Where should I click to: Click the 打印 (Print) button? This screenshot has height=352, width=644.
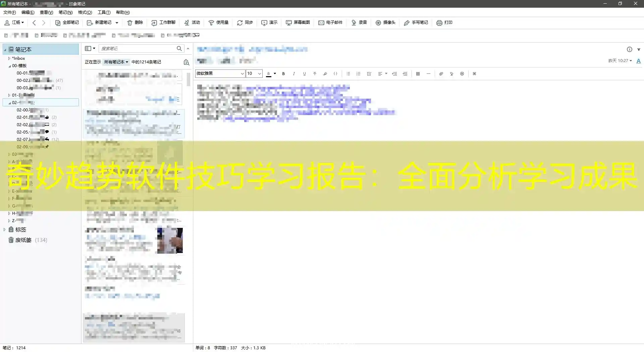point(444,22)
